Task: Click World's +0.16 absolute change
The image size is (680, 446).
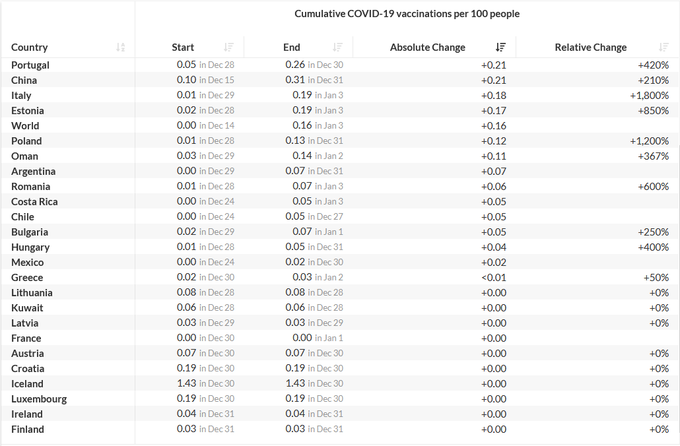Action: (494, 126)
